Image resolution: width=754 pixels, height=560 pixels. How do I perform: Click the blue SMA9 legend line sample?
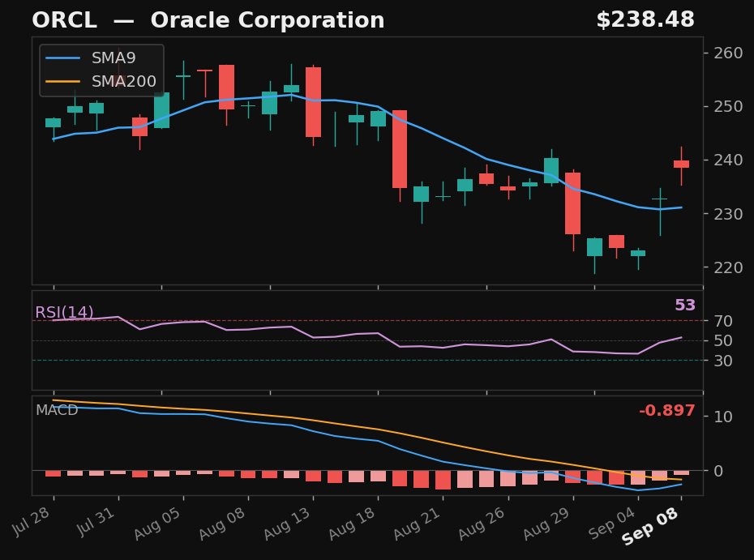point(63,58)
